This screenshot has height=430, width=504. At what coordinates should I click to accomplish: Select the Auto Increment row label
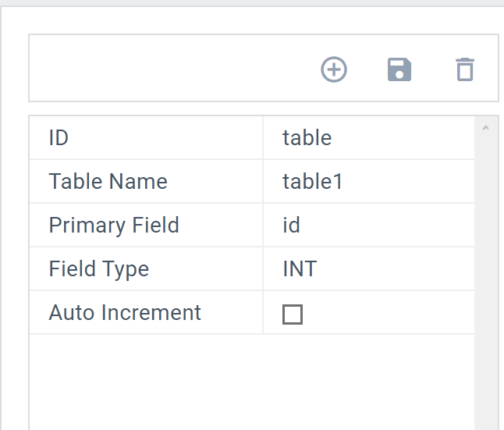pyautogui.click(x=125, y=313)
